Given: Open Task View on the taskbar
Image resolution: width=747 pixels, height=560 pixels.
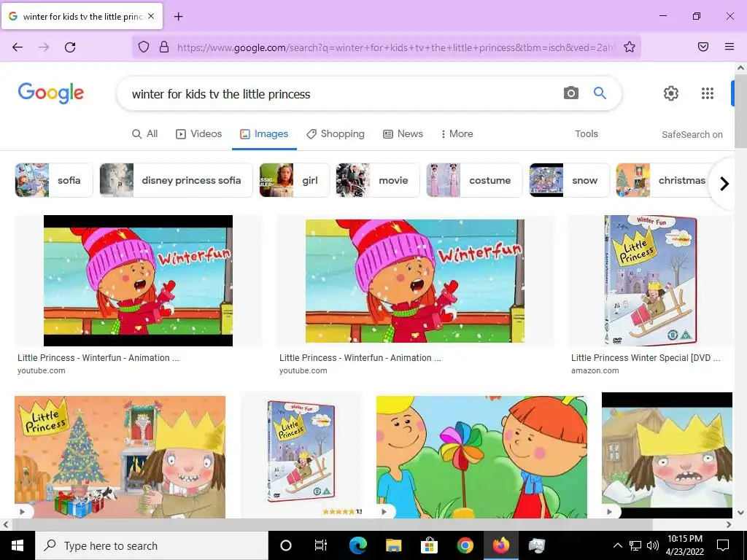Looking at the screenshot, I should click(x=321, y=545).
